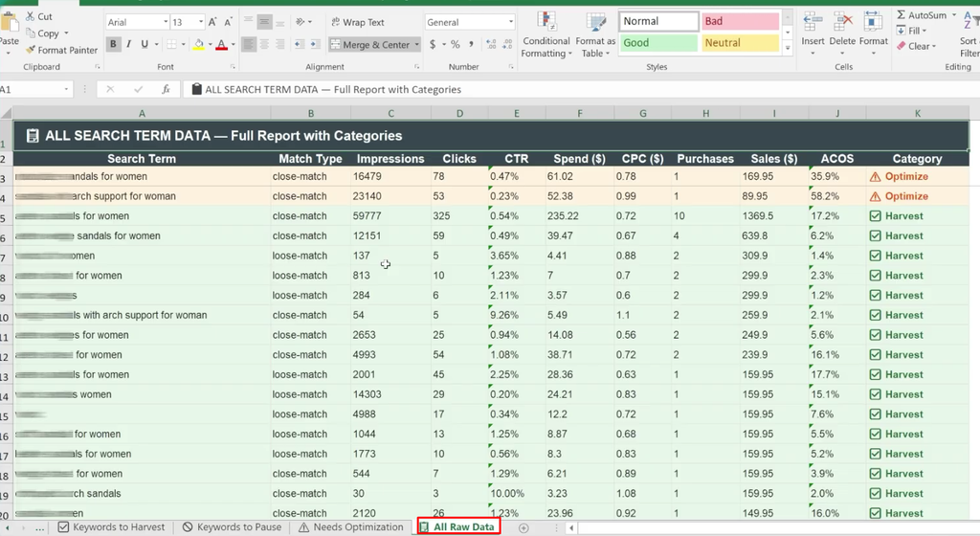
Task: Apply the Good cell style
Action: (658, 42)
